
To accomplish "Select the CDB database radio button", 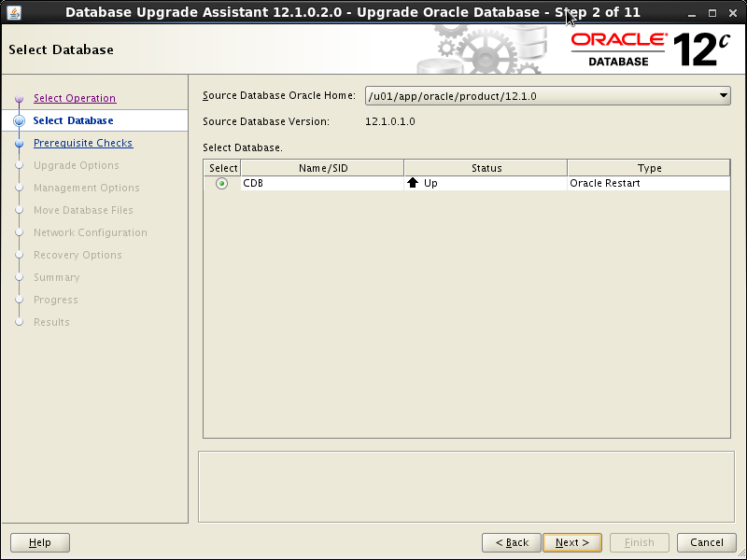I will coord(221,183).
